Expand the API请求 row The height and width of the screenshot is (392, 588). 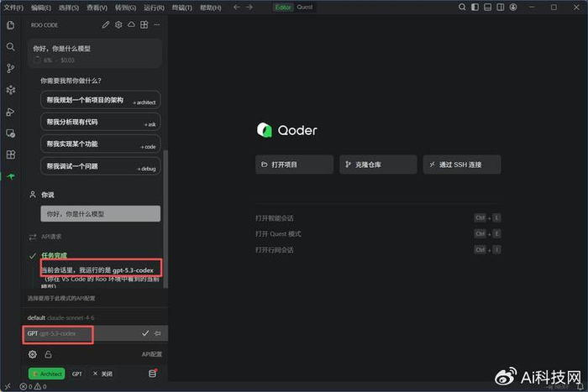(x=96, y=237)
